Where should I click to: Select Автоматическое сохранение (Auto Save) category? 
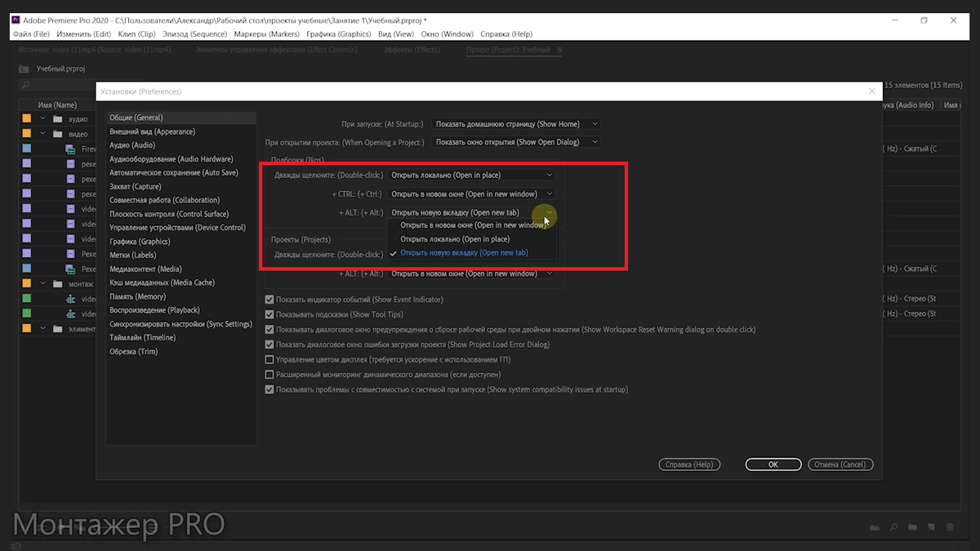pos(174,173)
